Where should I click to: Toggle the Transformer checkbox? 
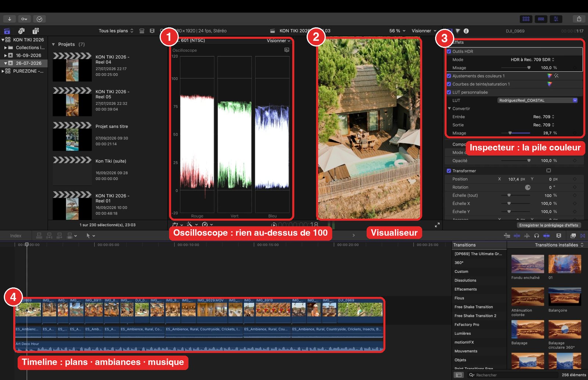[x=449, y=171]
